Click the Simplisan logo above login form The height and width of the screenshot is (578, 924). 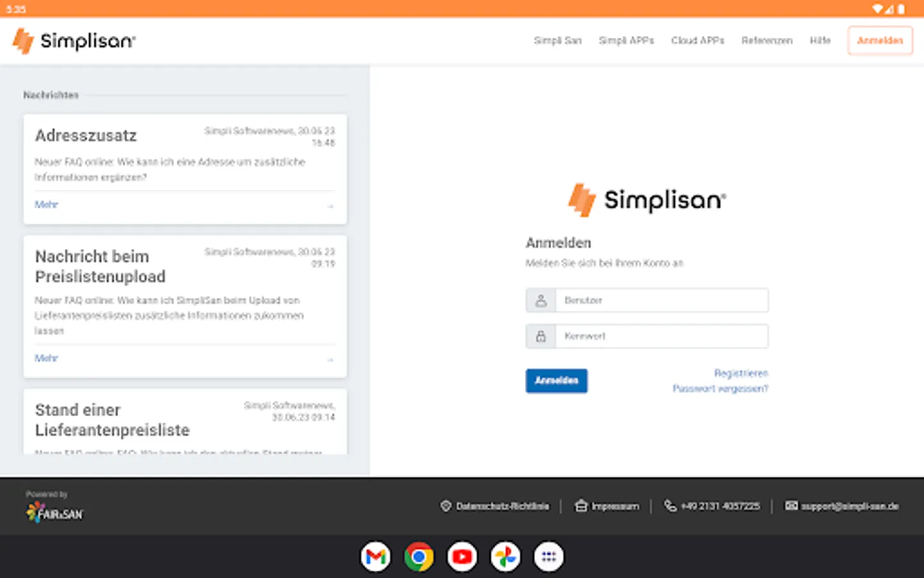coord(647,200)
